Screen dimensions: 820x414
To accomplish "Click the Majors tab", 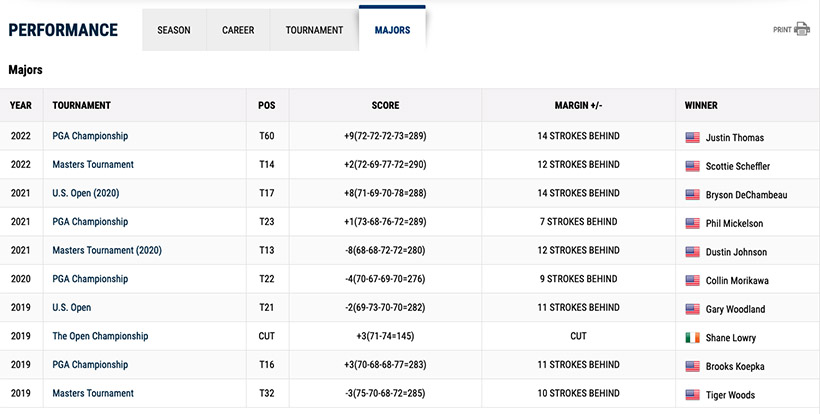I will pyautogui.click(x=392, y=30).
